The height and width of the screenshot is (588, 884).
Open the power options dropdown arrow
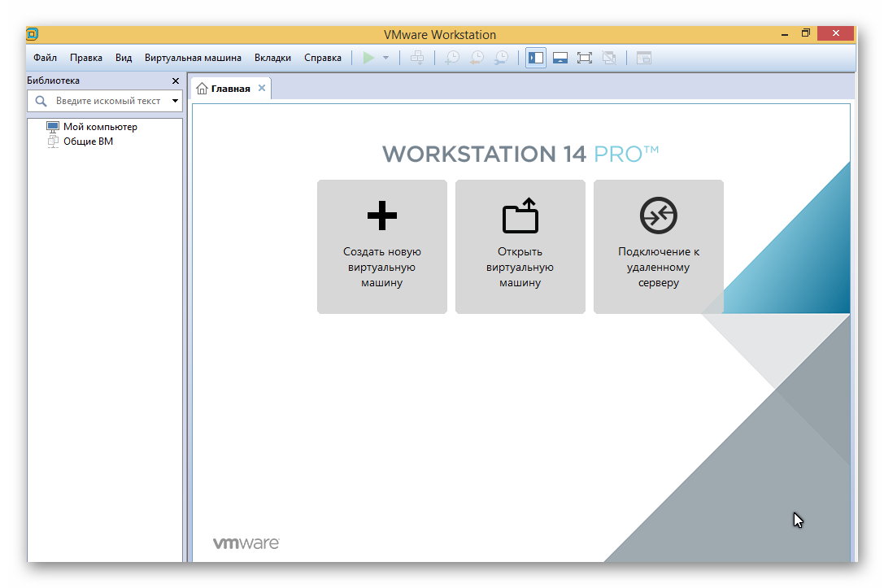click(x=385, y=58)
